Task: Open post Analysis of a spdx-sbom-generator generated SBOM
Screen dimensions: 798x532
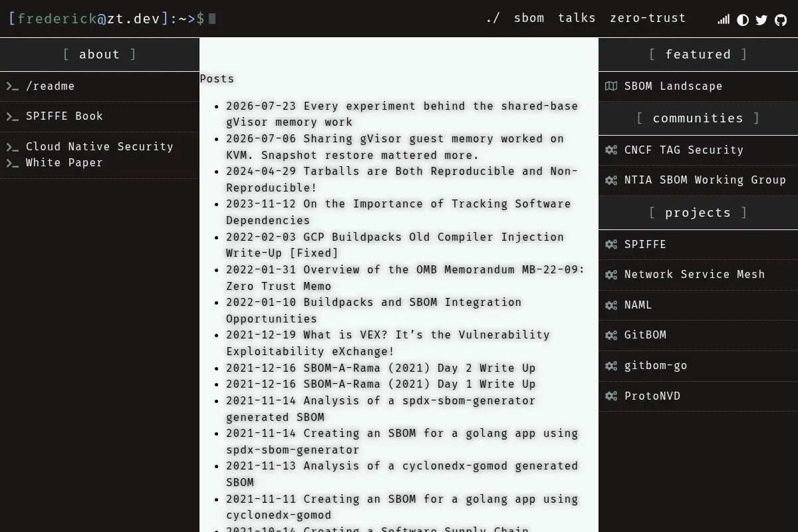Action: 381,409
